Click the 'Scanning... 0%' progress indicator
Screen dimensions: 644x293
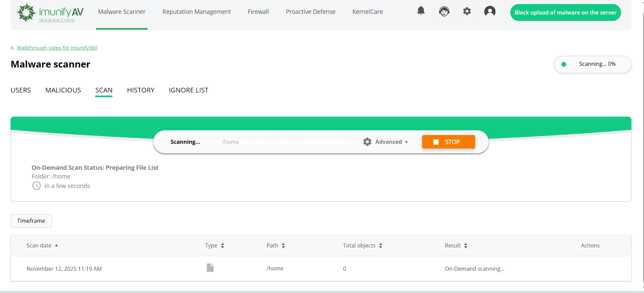(x=593, y=64)
